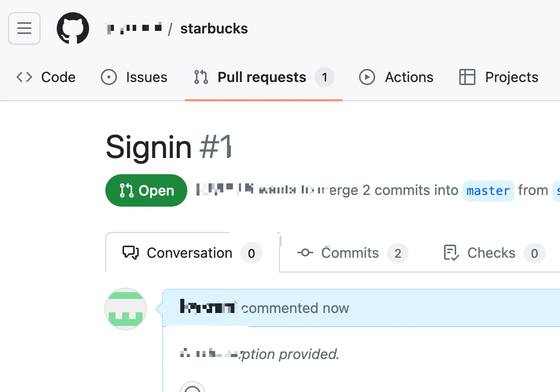Open the master branch link
Viewport: 560px width, 392px height.
pos(488,191)
